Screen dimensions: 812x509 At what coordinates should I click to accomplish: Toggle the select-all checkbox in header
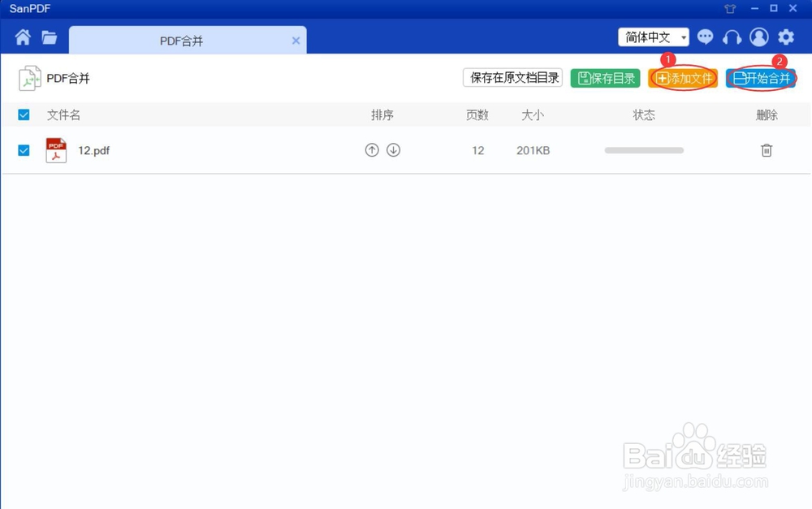point(23,114)
